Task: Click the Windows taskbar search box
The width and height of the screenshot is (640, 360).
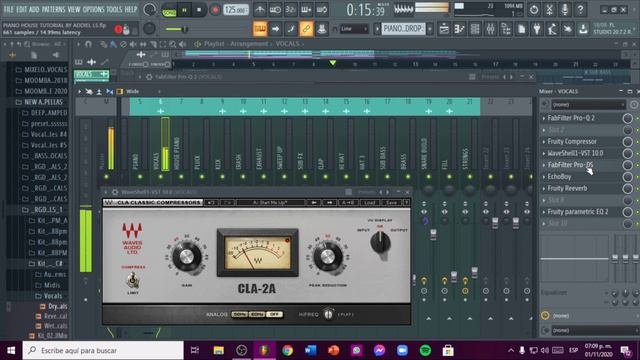Action: point(103,350)
